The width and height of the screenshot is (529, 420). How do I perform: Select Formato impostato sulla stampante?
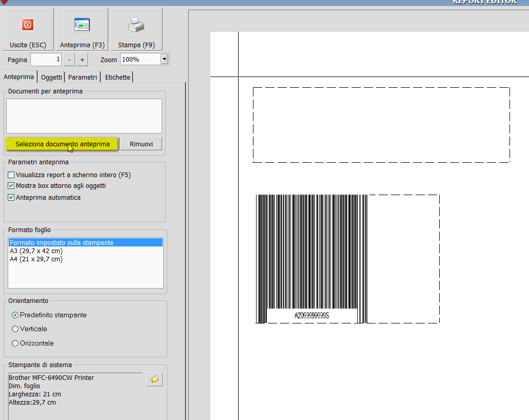point(85,243)
